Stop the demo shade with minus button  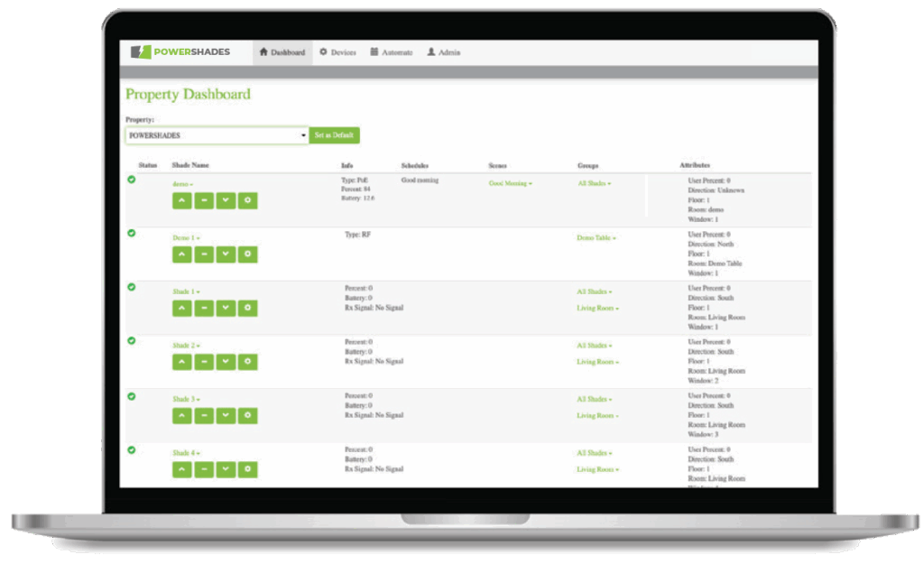coord(204,201)
